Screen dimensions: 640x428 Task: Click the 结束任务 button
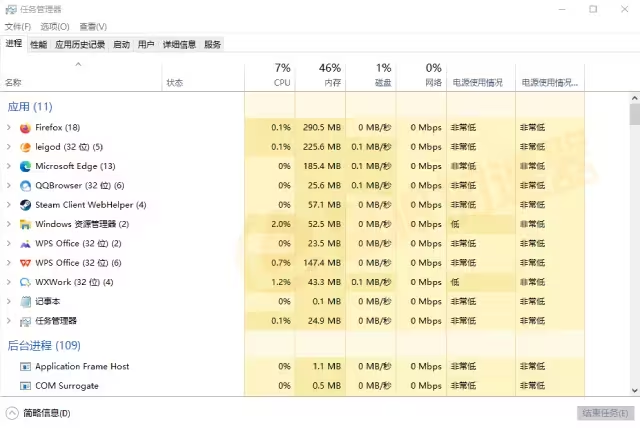coord(605,413)
